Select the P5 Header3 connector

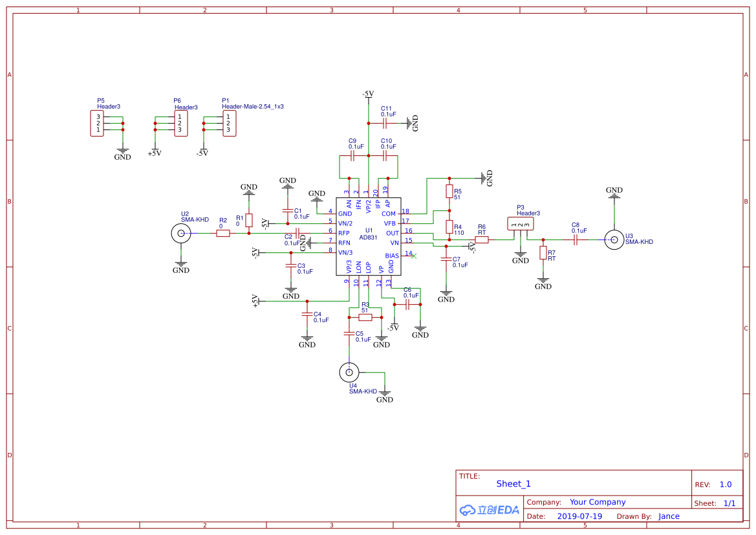pyautogui.click(x=97, y=124)
